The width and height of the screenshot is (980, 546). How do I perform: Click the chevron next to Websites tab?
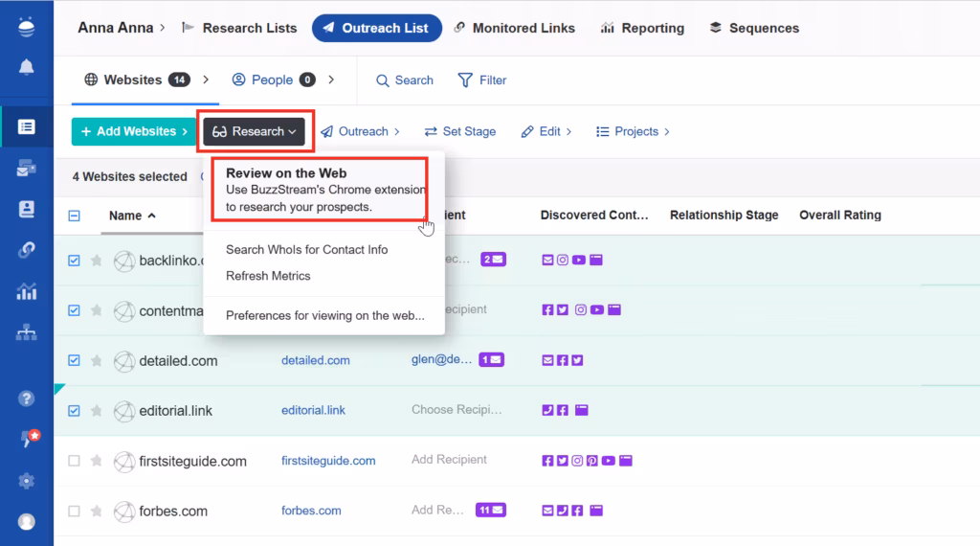coord(206,80)
